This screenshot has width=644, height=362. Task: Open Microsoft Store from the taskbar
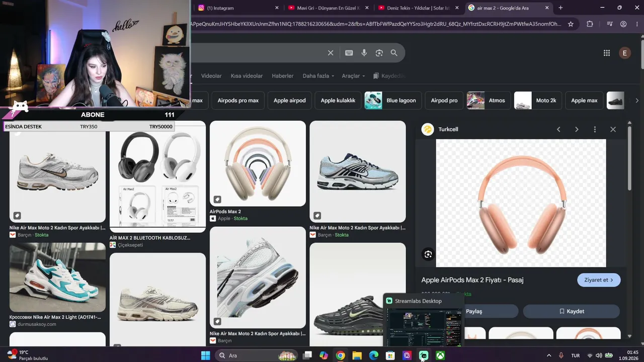click(390, 355)
